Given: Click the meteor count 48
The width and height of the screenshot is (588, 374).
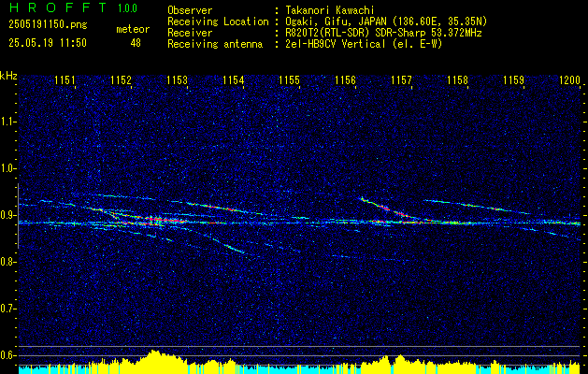Looking at the screenshot, I should tap(136, 43).
